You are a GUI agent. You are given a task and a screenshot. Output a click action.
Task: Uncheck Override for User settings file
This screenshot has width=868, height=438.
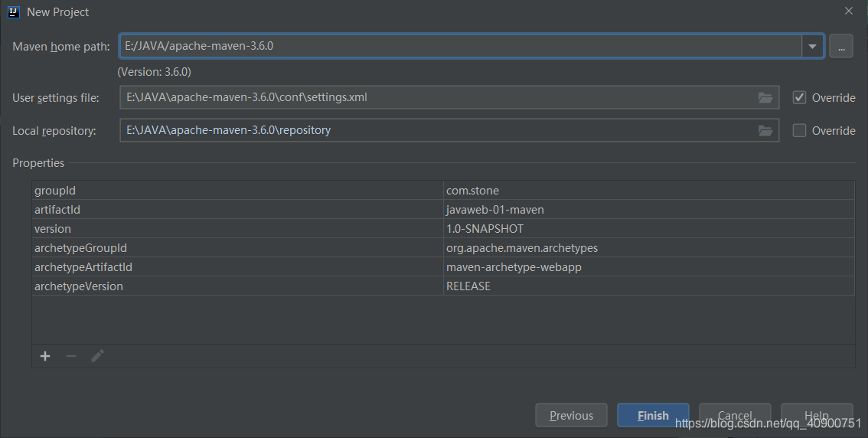pos(799,97)
